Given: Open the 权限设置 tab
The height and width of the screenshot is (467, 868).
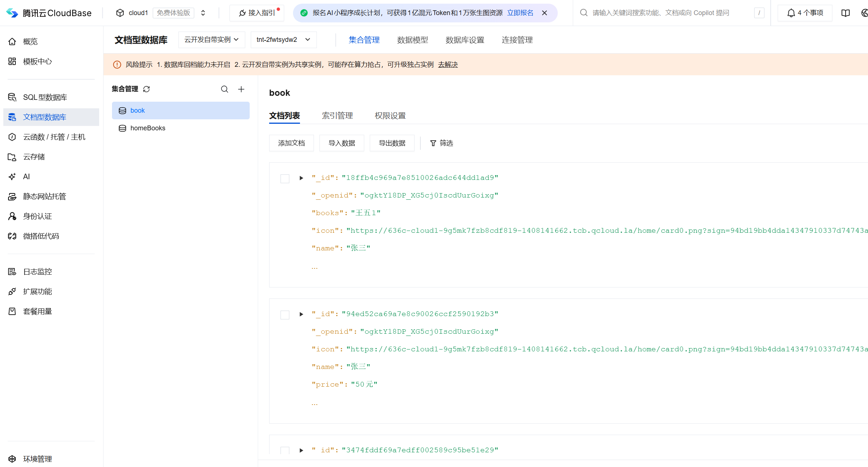Looking at the screenshot, I should tap(390, 116).
